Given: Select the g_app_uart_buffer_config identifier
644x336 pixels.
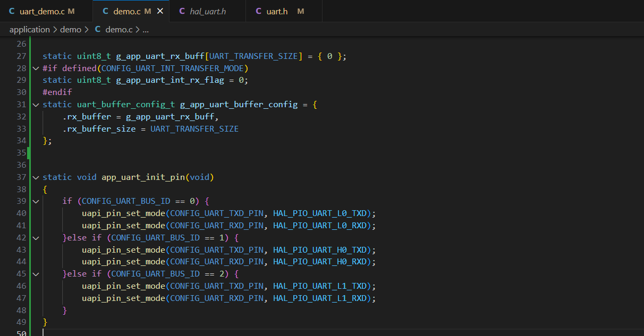Looking at the screenshot, I should (x=239, y=105).
